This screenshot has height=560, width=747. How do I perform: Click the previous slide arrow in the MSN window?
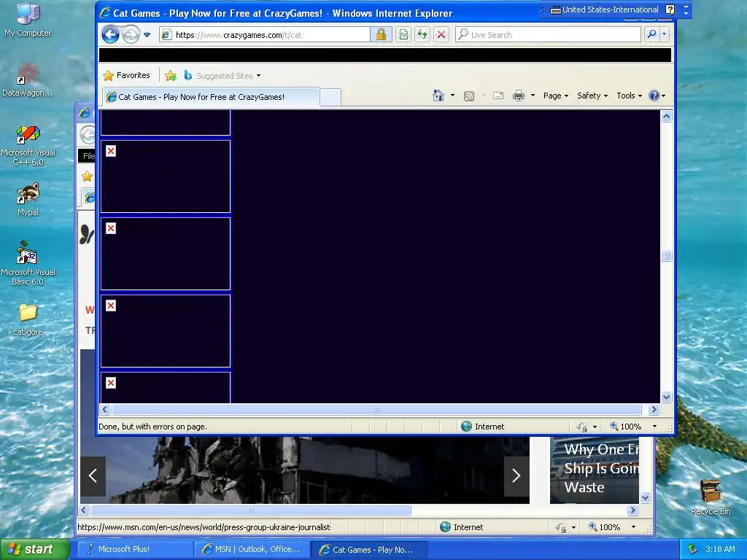[93, 475]
